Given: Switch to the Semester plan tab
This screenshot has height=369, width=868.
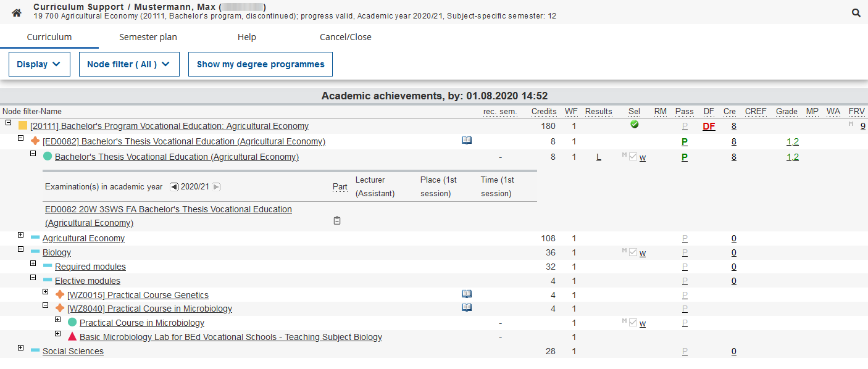Looking at the screenshot, I should click(x=148, y=37).
